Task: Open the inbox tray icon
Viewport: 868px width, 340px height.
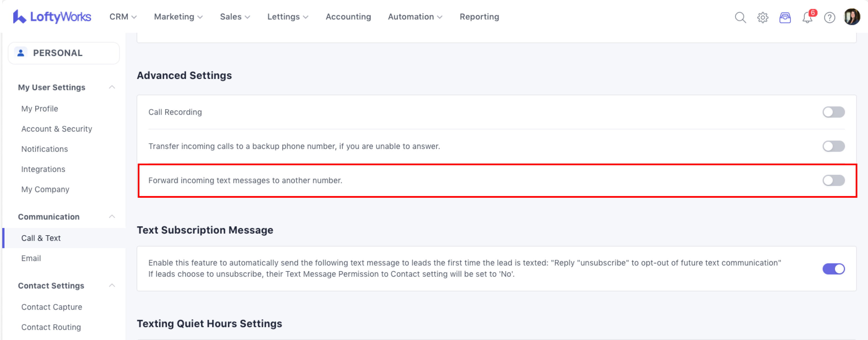Action: pyautogui.click(x=785, y=17)
